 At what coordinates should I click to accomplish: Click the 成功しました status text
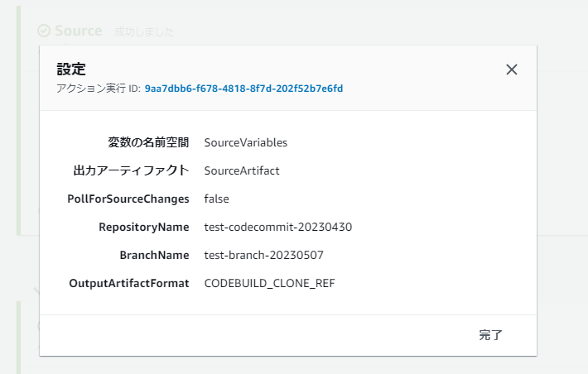tap(144, 31)
